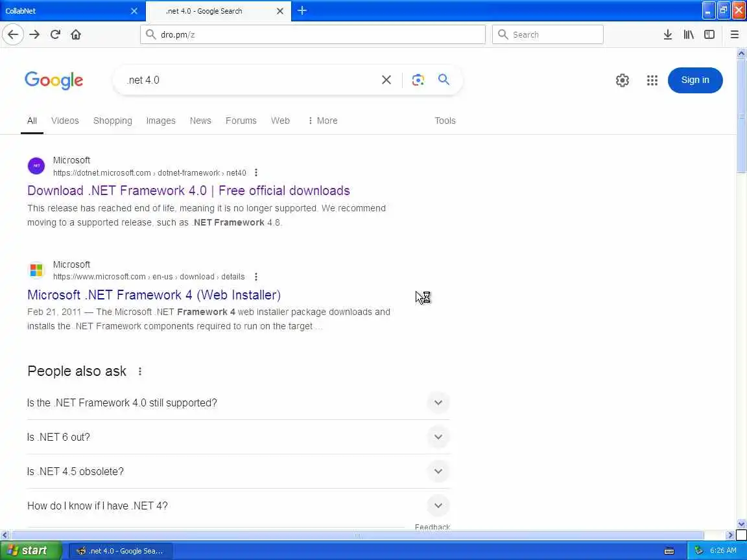
Task: Open 'Microsoft .NET Framework 4 (Web Installer)' link
Action: click(154, 295)
